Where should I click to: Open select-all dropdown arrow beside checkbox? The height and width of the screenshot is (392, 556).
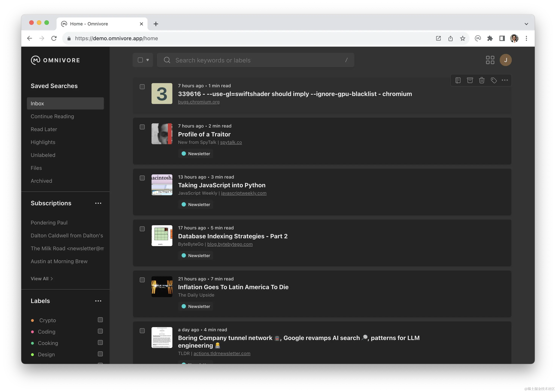coord(148,60)
